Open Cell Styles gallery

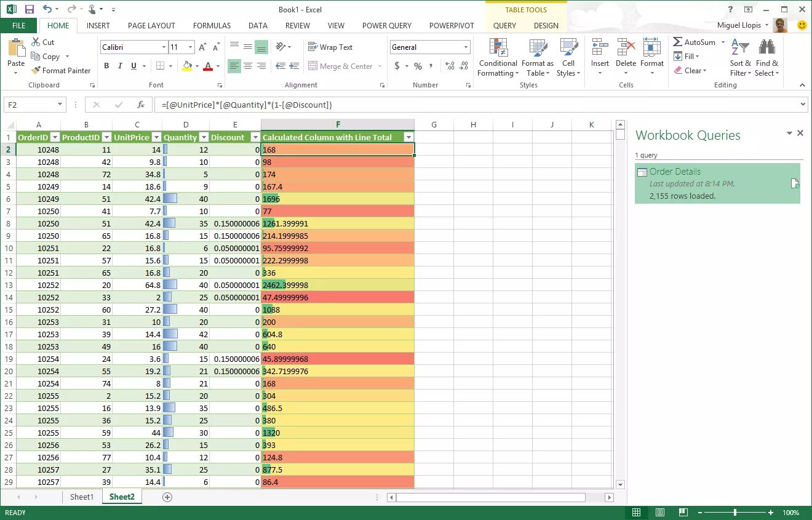[568, 58]
